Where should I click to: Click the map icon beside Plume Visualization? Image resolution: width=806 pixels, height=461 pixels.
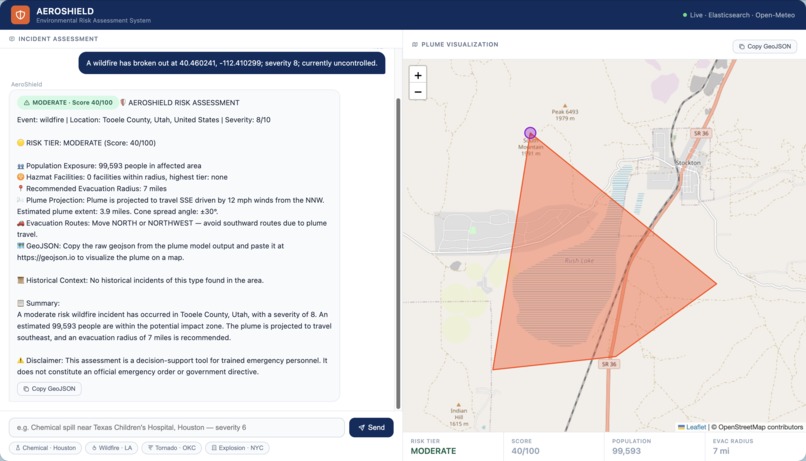(414, 45)
